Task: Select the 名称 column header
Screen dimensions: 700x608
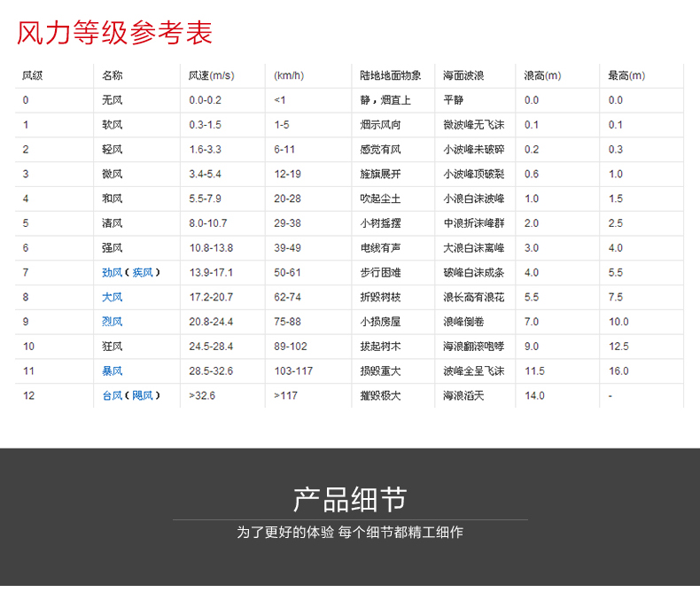Action: (x=112, y=75)
